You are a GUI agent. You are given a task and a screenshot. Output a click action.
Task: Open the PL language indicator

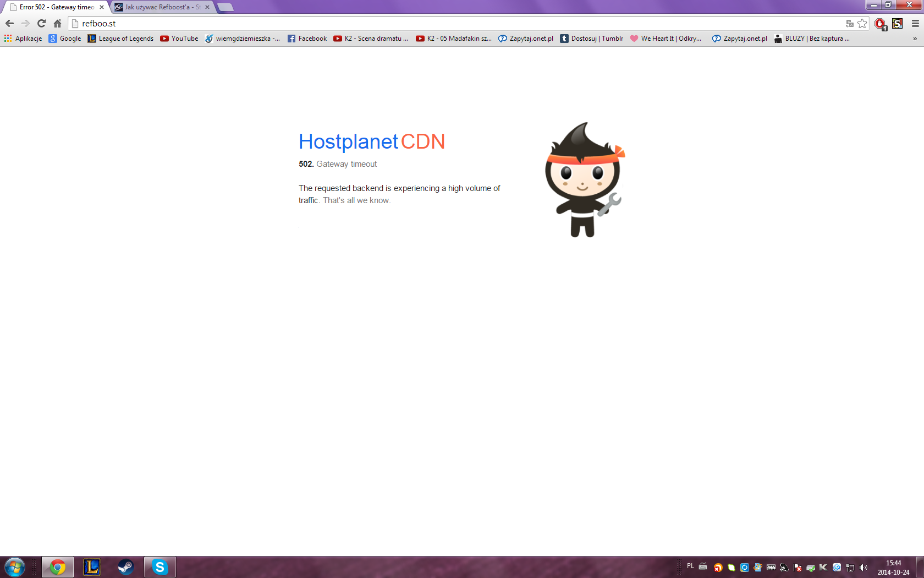690,566
